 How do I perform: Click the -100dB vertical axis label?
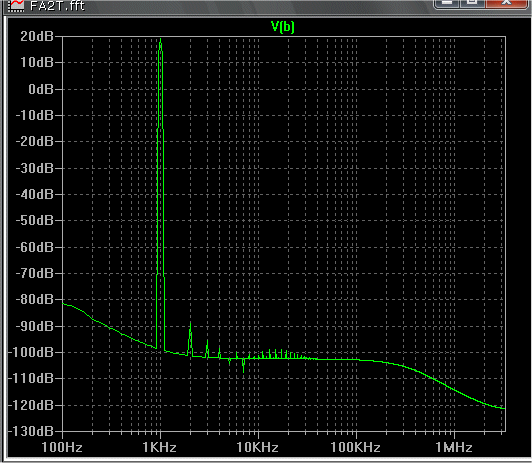tap(31, 352)
